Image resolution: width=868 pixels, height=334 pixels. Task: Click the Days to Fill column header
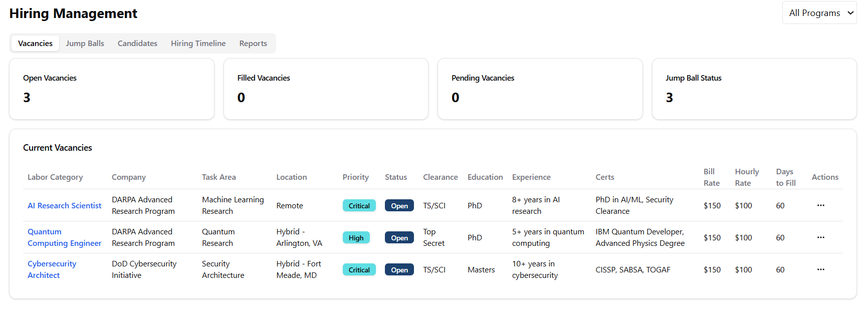(x=785, y=177)
